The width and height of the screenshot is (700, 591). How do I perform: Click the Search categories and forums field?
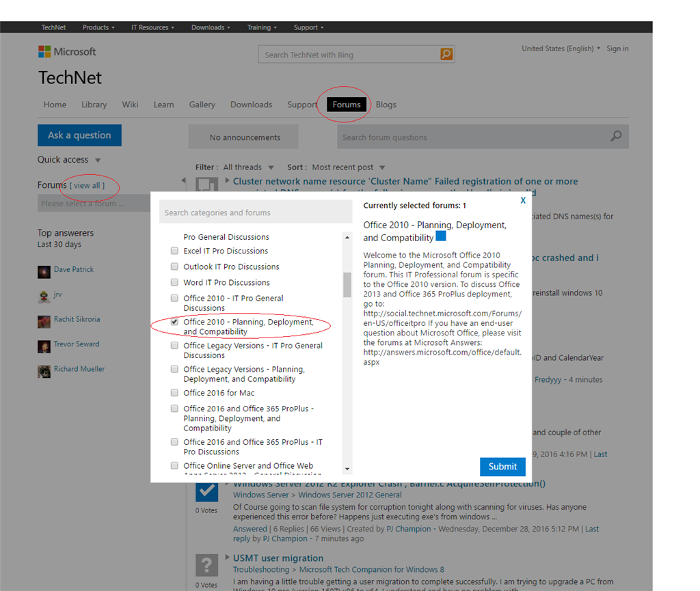256,212
